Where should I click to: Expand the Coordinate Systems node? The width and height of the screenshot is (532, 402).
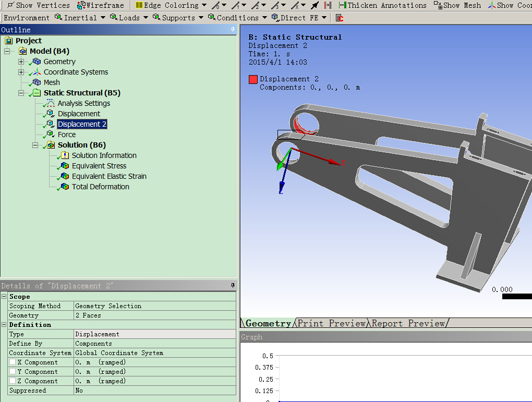(21, 72)
